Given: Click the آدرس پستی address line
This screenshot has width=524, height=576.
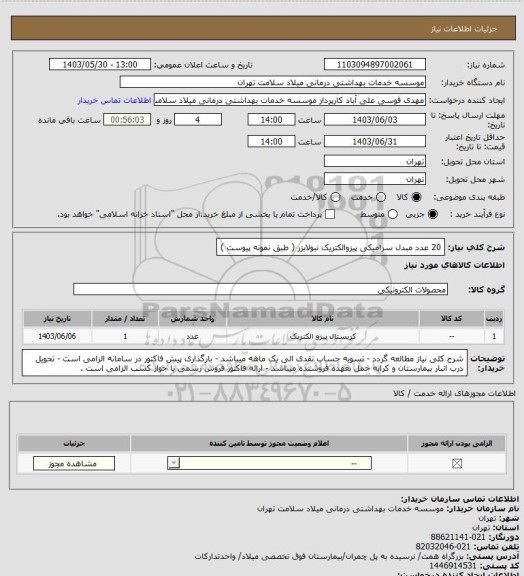Looking at the screenshot, I should pos(357,556).
